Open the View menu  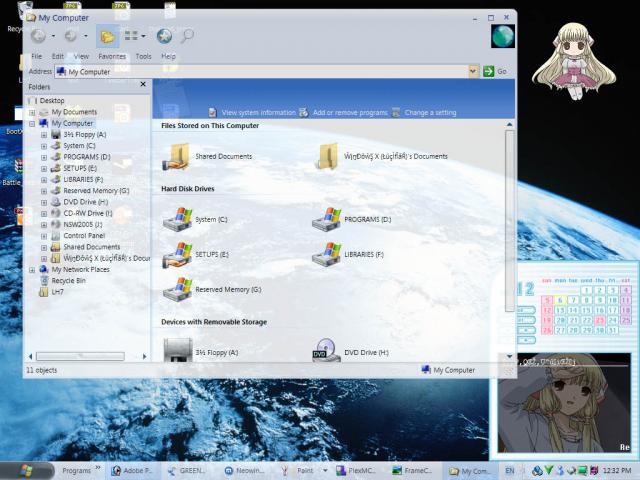point(81,56)
